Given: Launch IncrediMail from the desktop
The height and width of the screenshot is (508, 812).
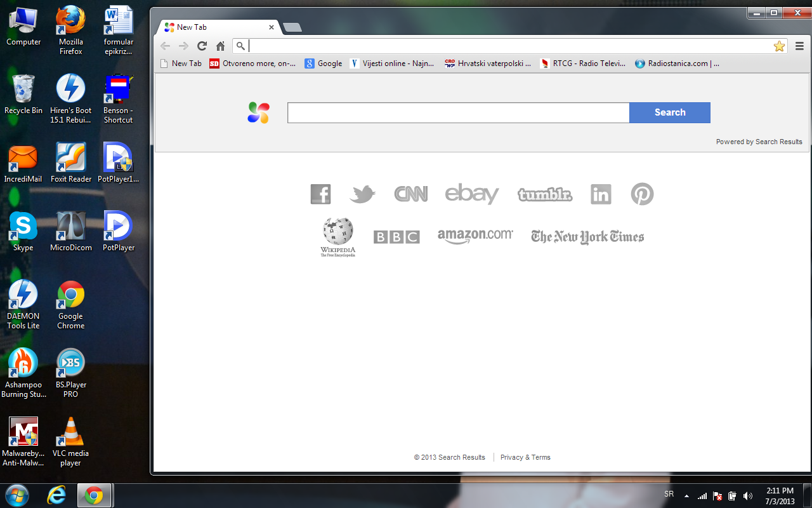Looking at the screenshot, I should tap(23, 164).
